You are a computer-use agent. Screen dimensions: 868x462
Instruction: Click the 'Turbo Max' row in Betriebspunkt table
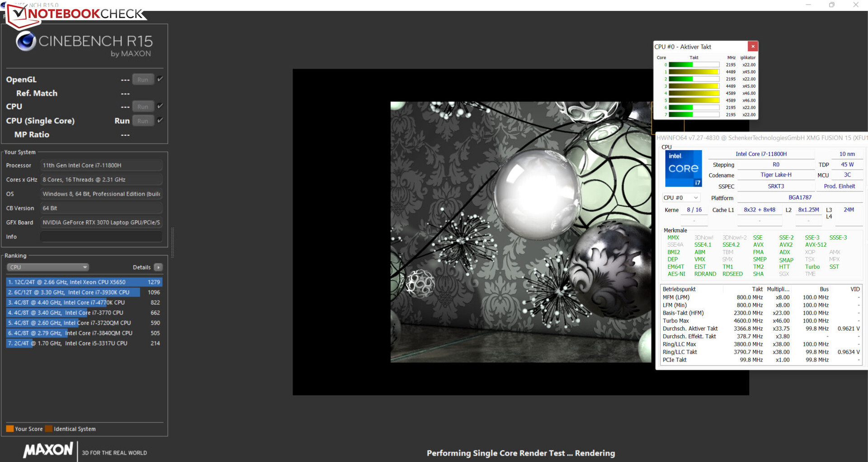(761, 321)
